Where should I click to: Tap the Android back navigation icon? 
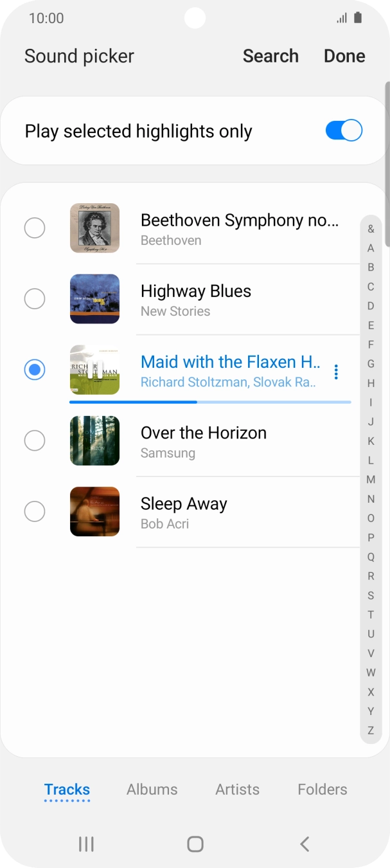pyautogui.click(x=305, y=844)
